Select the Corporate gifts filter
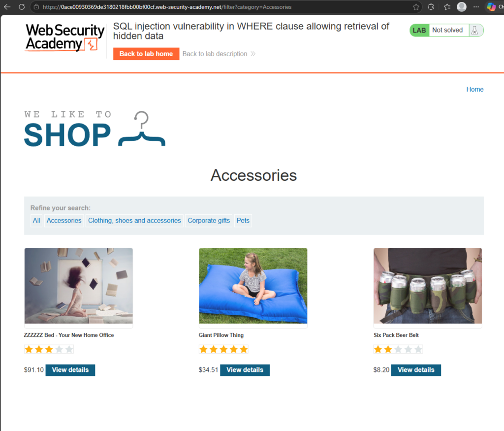504x431 pixels. click(209, 221)
